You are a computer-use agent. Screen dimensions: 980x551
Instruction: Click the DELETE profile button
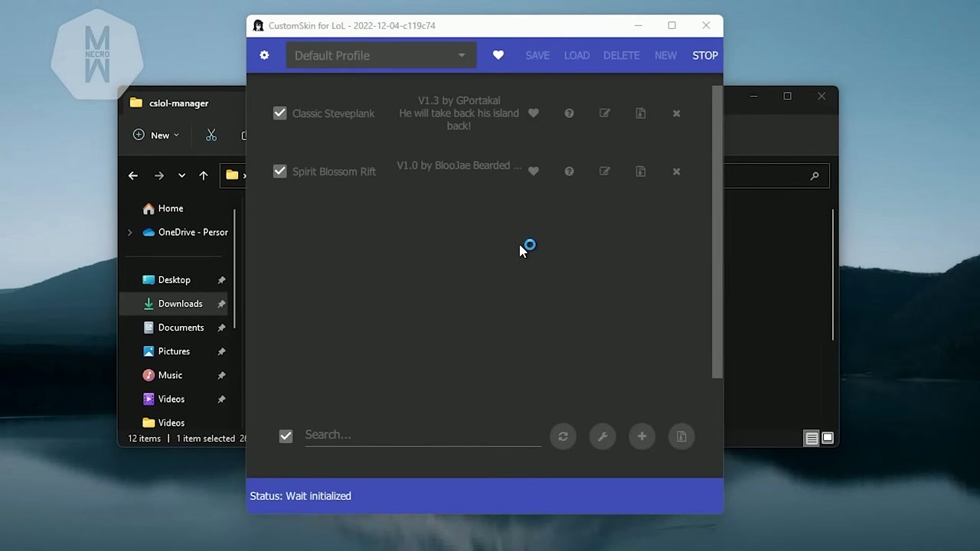621,55
